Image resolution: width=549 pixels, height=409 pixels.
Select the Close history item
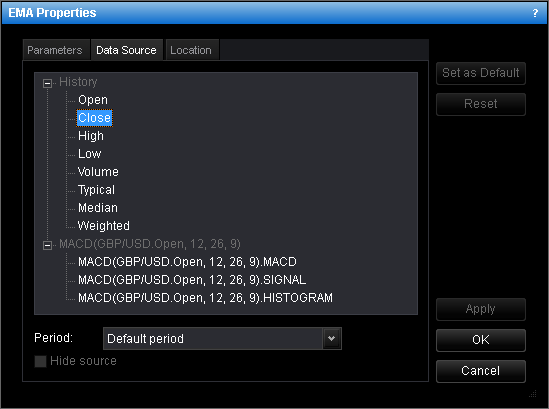point(95,118)
